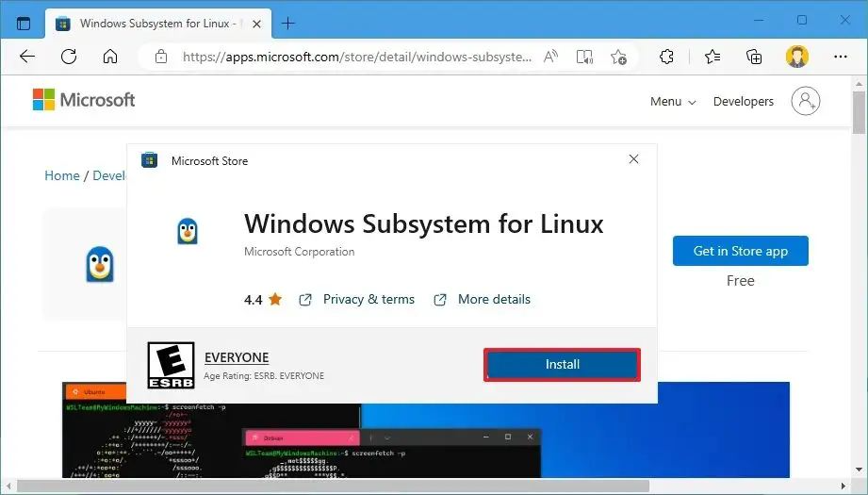Click the Free price label
Image resolution: width=868 pixels, height=495 pixels.
[740, 281]
